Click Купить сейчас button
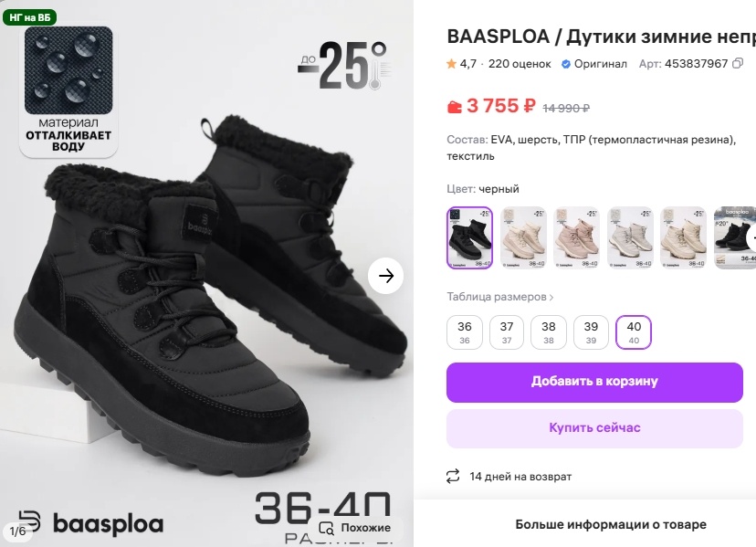 click(x=594, y=428)
